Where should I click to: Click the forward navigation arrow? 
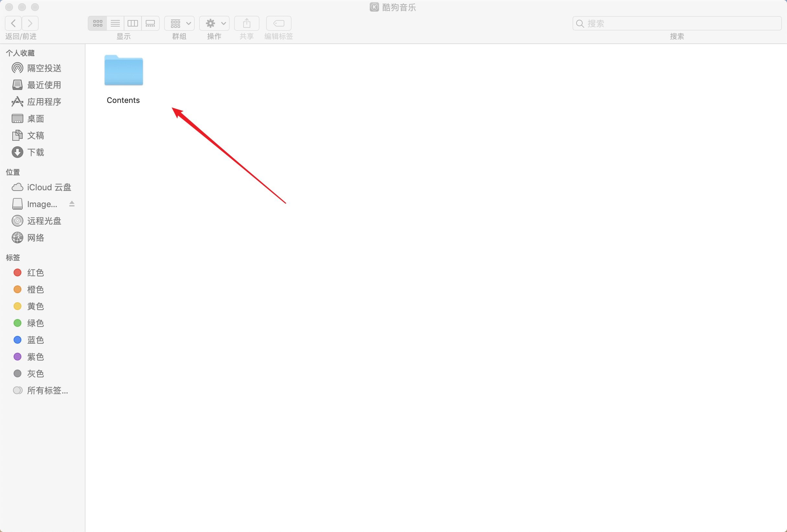(x=30, y=23)
